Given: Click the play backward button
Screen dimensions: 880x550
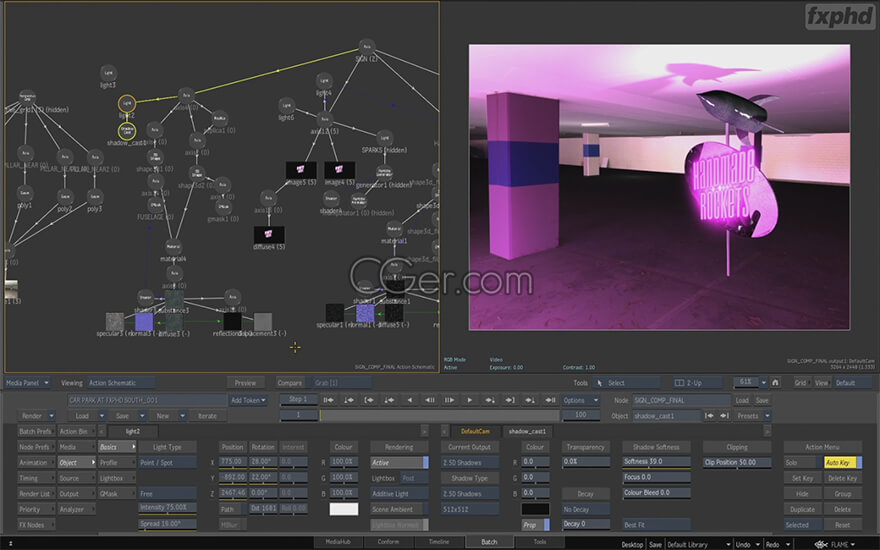Looking at the screenshot, I should point(410,400).
